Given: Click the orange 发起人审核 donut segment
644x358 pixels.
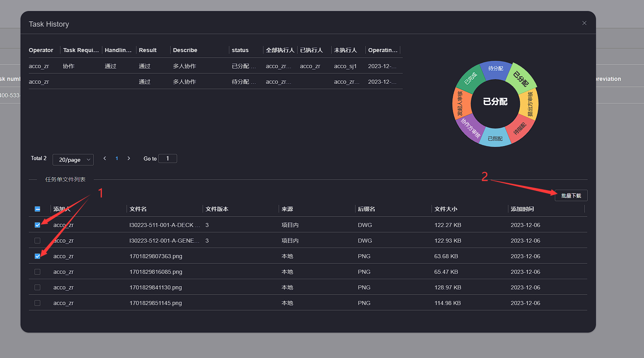Looking at the screenshot, I should (x=461, y=103).
